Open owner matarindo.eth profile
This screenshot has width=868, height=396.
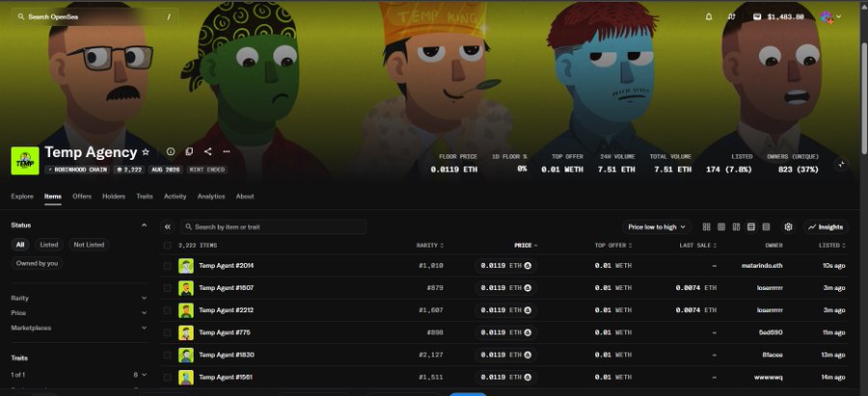[x=762, y=266]
